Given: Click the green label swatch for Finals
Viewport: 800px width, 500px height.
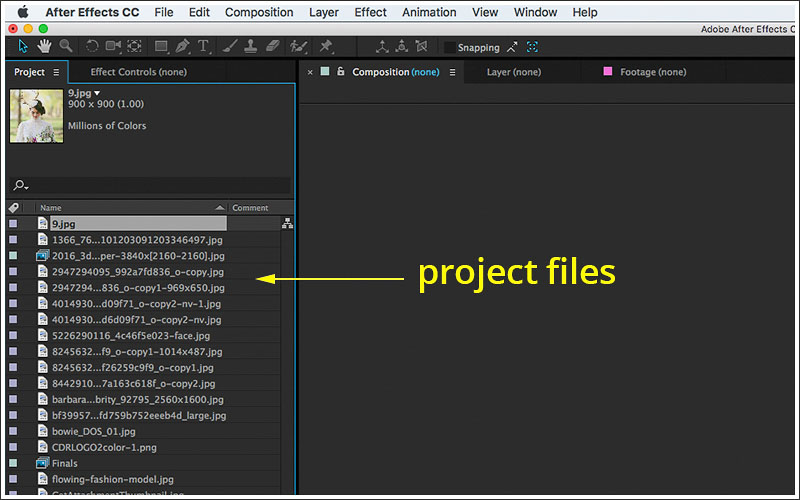Looking at the screenshot, I should pyautogui.click(x=13, y=463).
